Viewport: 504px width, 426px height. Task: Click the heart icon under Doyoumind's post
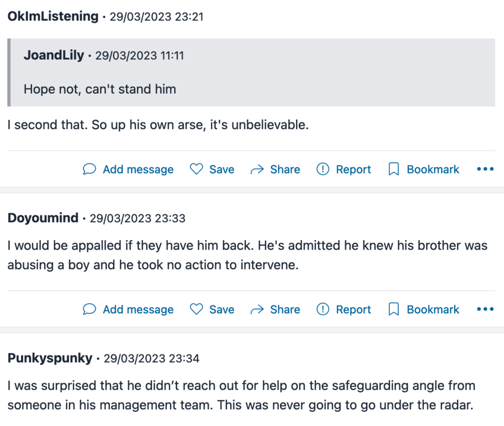196,309
